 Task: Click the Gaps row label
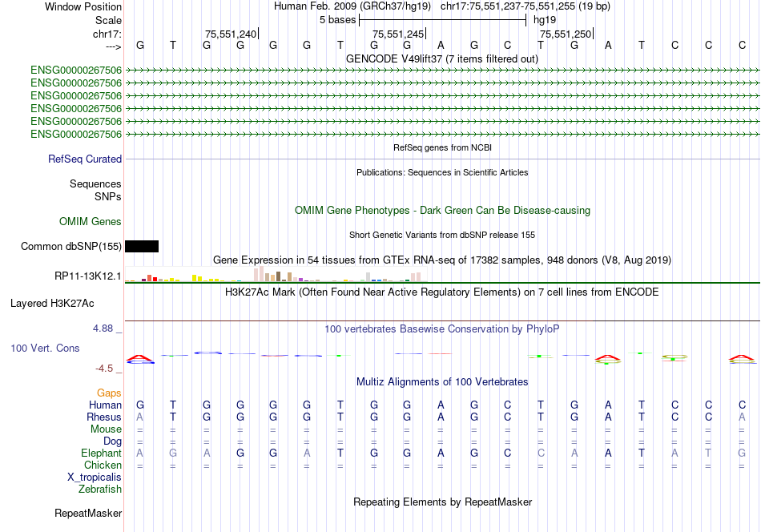109,393
